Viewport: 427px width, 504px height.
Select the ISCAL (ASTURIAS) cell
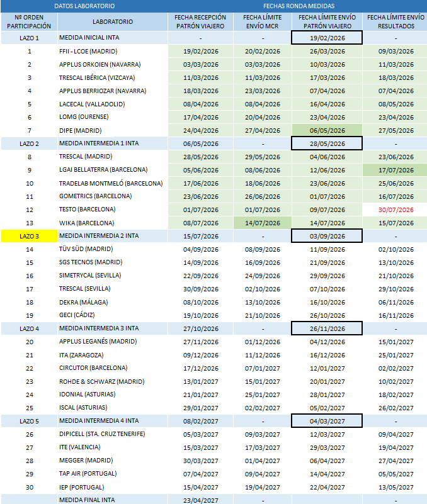(113, 408)
